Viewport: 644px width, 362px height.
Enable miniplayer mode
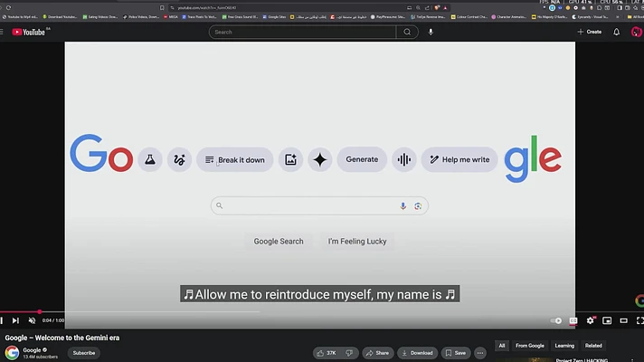point(607,320)
